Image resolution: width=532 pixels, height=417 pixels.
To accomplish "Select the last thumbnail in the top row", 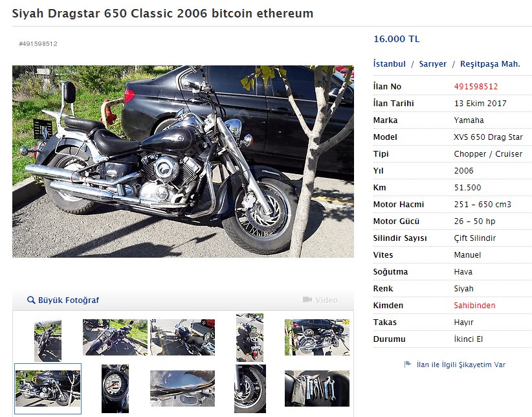I will (x=317, y=337).
